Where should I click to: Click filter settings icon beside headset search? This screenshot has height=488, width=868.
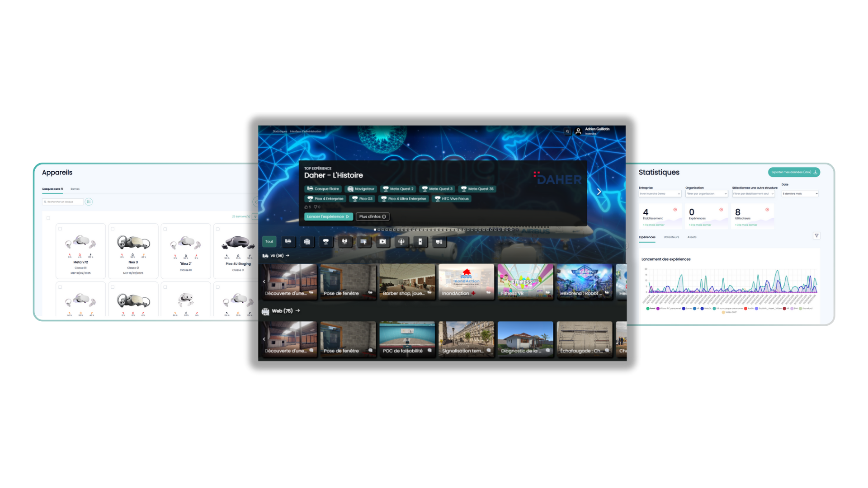[89, 202]
